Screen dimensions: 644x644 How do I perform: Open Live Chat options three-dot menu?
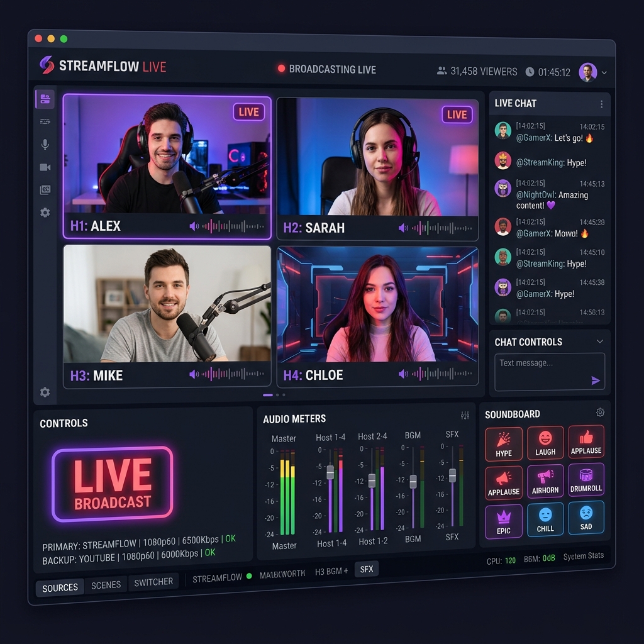601,104
